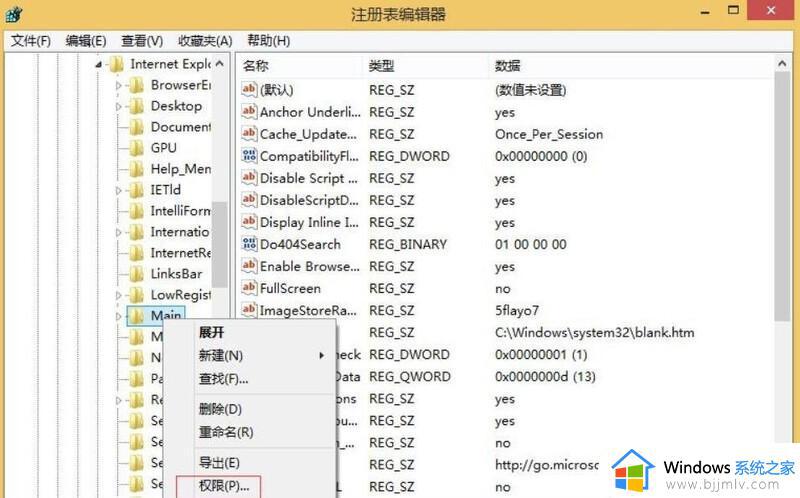Expand the International tree node arrow
The image size is (800, 498).
118,233
